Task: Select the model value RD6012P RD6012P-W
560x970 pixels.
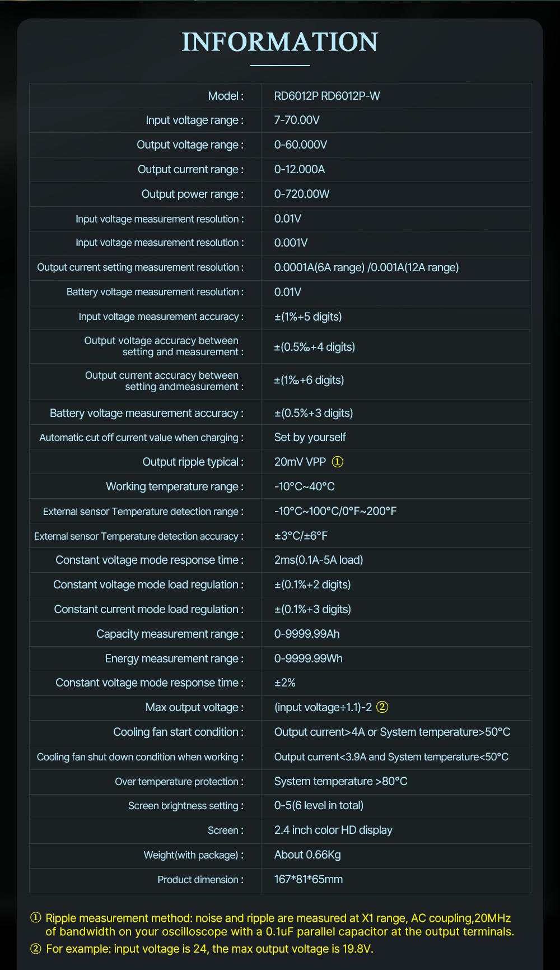Action: click(327, 96)
